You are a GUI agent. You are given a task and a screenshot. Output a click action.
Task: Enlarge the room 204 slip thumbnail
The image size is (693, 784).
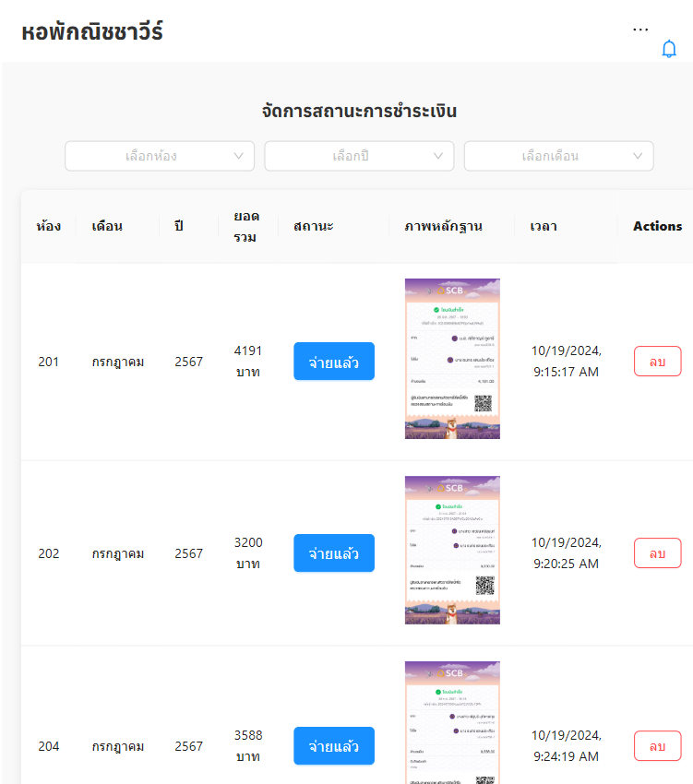tap(452, 723)
